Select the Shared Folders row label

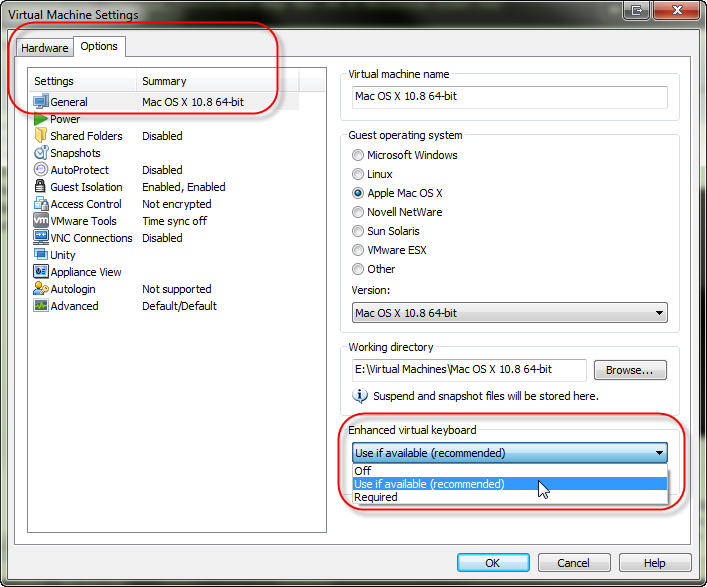click(x=87, y=136)
